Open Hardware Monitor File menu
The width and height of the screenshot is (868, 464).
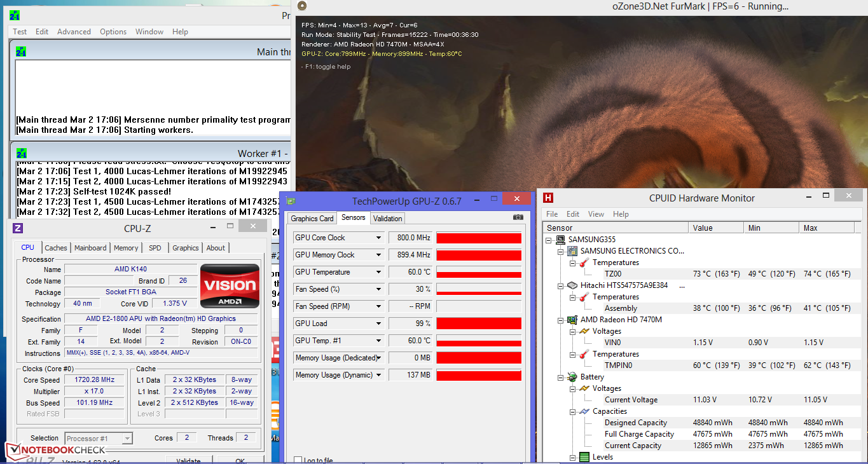552,214
